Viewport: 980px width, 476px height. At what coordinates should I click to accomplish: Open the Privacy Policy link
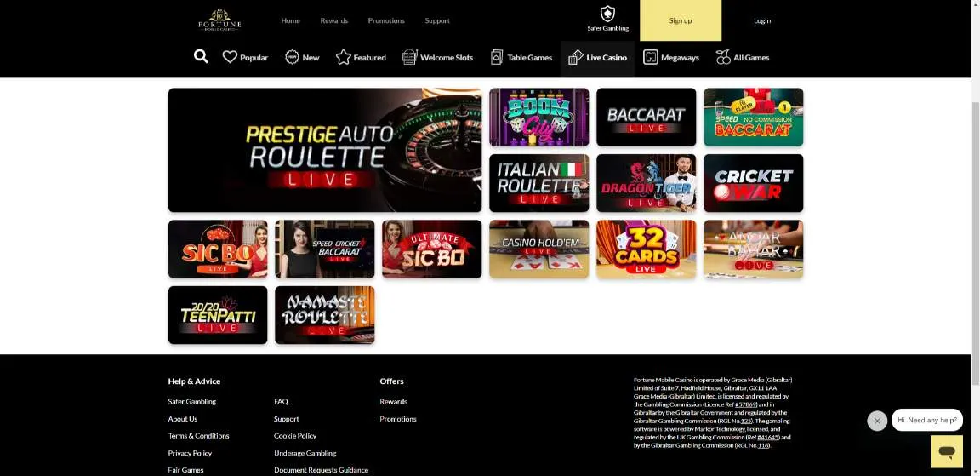[190, 454]
